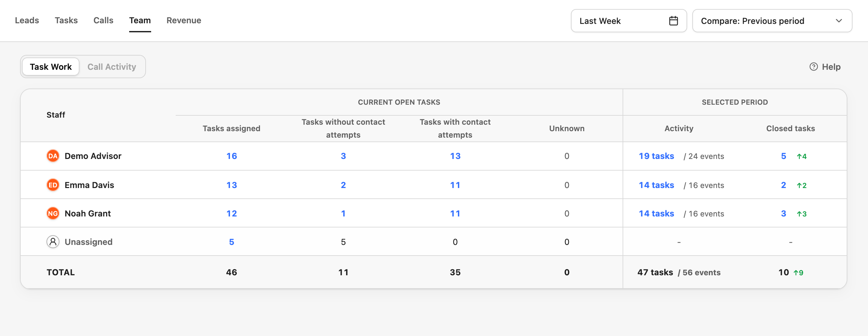Open Emma Davis's 13 assigned tasks

point(232,185)
